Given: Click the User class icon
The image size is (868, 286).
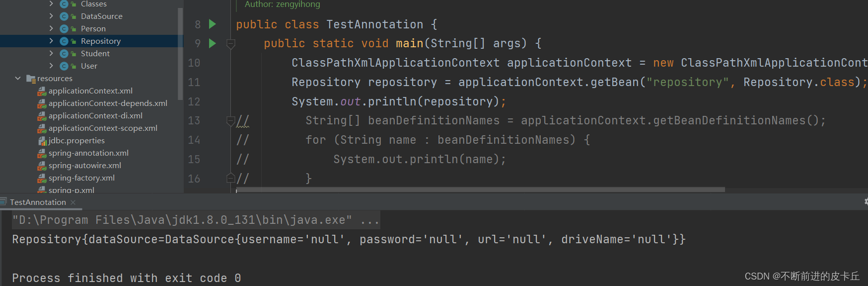Looking at the screenshot, I should [x=64, y=66].
